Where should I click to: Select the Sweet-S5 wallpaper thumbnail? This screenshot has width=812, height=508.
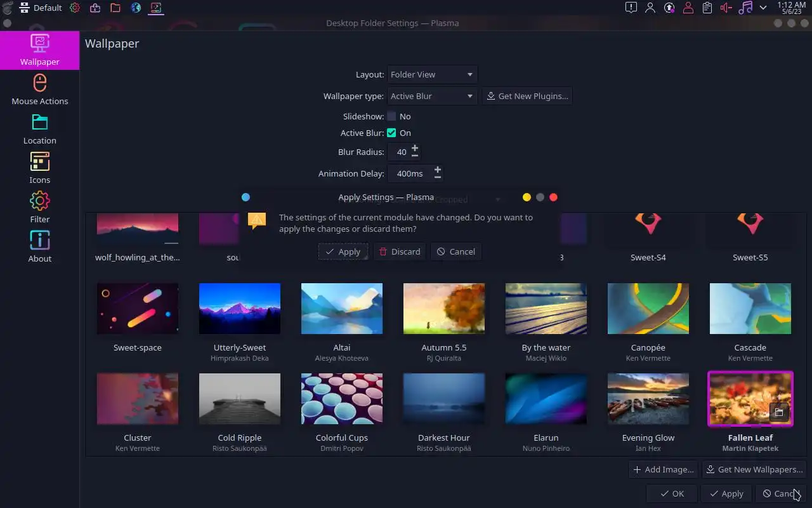coord(750,229)
